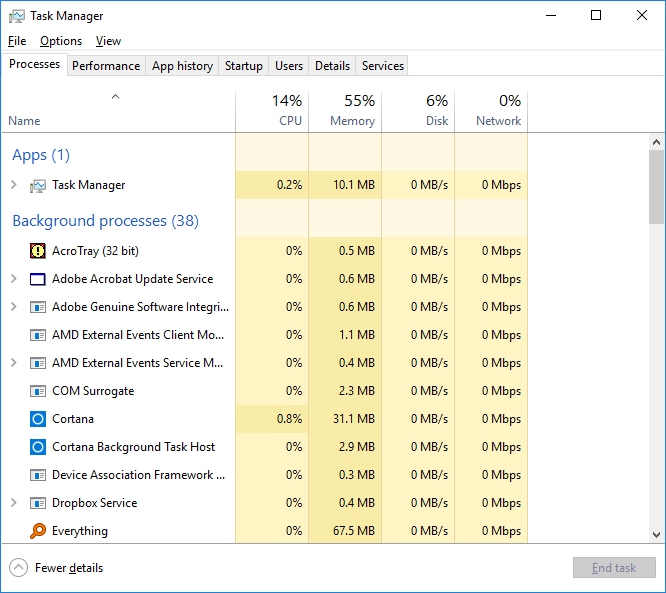Click the Cortana circle icon
This screenshot has height=593, width=666.
click(38, 419)
